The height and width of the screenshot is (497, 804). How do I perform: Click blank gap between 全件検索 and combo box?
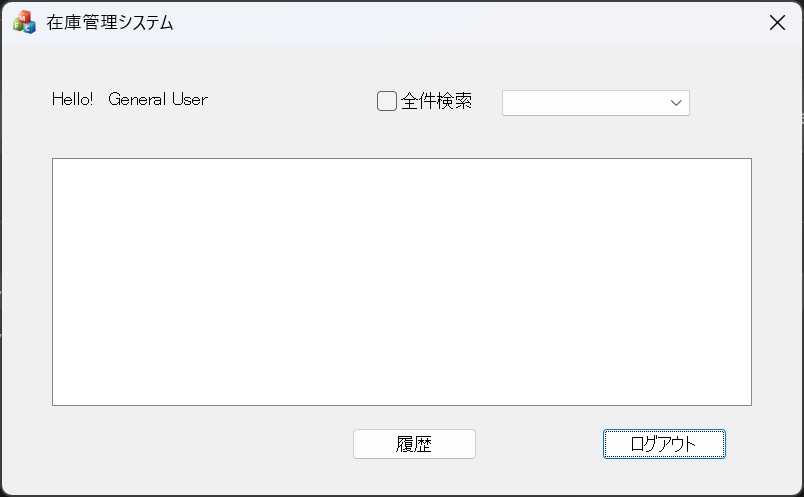click(487, 102)
